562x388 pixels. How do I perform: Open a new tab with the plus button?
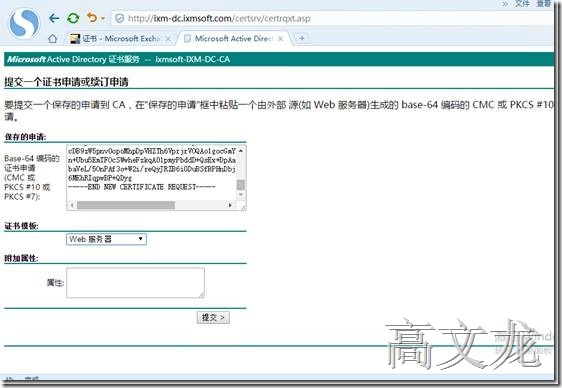(302, 38)
